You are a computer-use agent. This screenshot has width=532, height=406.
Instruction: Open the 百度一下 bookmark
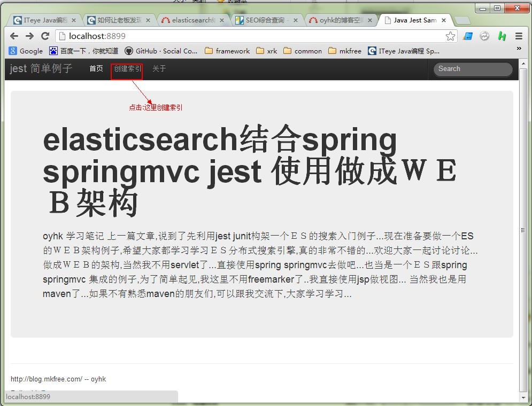pyautogui.click(x=84, y=51)
